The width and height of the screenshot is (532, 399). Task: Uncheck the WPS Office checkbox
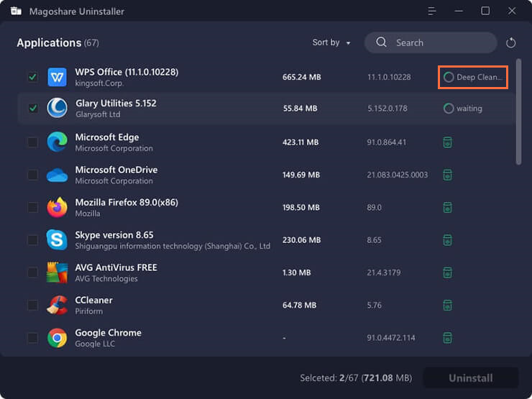(x=32, y=77)
